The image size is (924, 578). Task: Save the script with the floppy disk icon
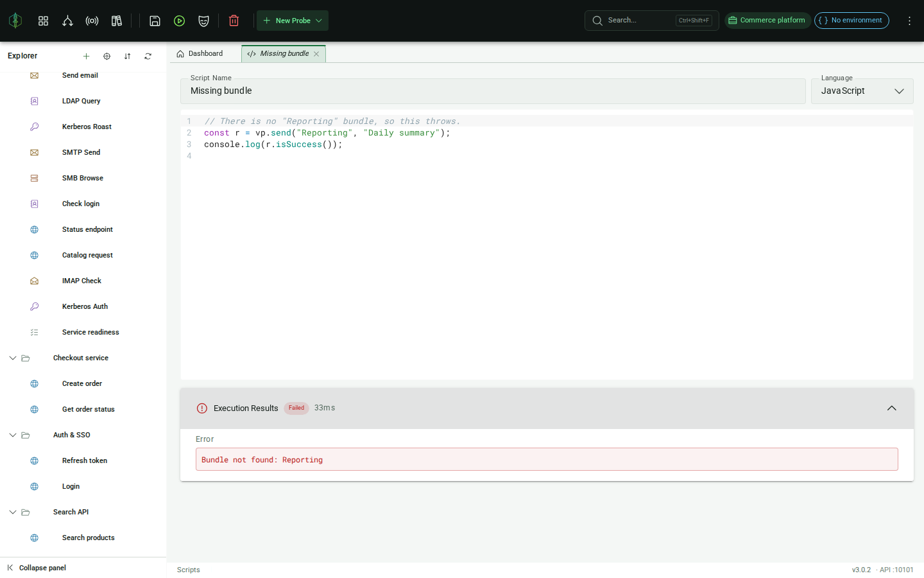click(155, 21)
